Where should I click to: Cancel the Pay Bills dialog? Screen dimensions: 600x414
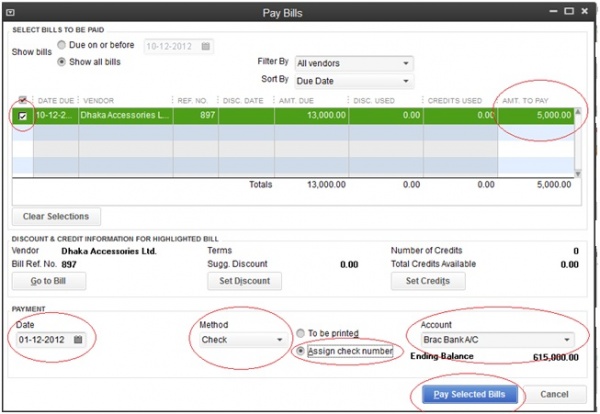554,394
